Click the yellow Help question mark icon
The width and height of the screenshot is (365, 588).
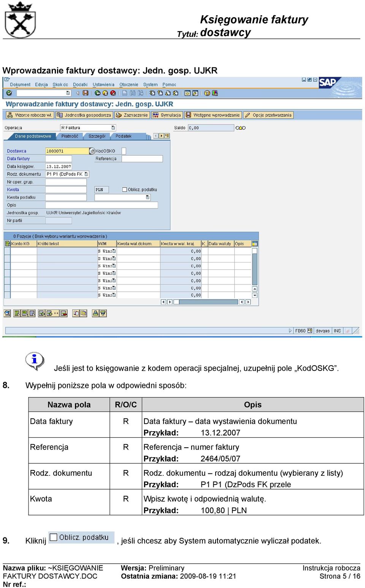coord(207,93)
